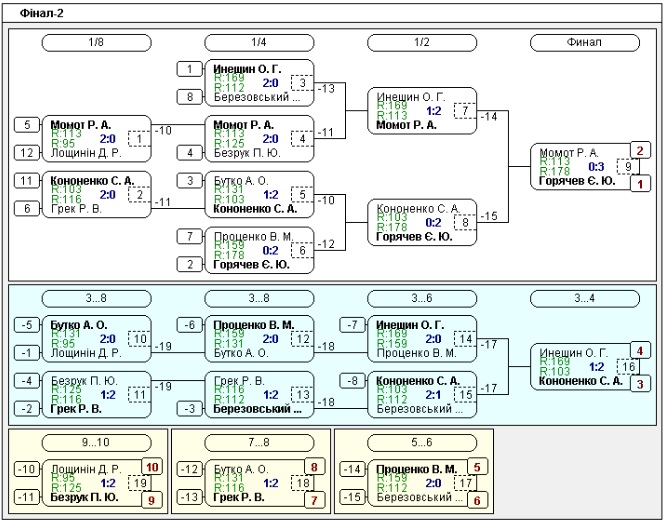Click box -1 beside Лощинін in 3...8
Image resolution: width=664 pixels, height=521 pixels.
27,353
